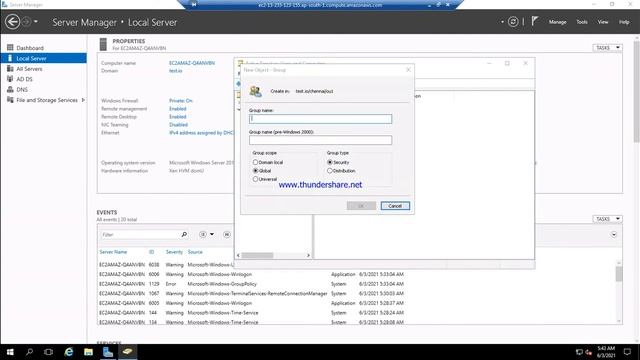Click the network tray icon
The image size is (640, 360).
579,352
